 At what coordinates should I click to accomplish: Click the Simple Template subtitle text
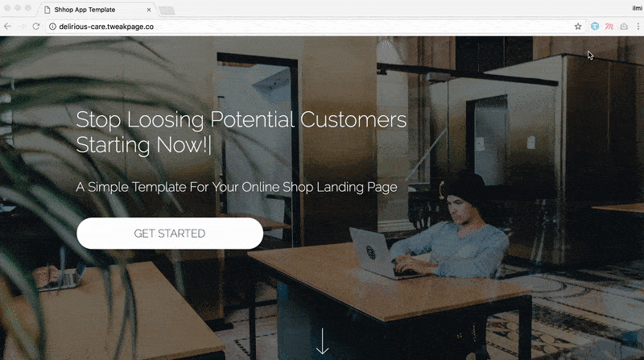(237, 187)
